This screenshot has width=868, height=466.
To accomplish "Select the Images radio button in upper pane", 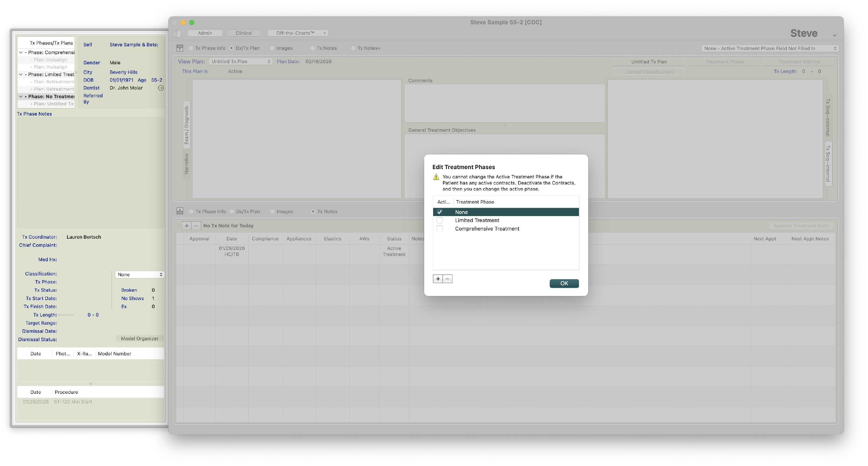I will click(272, 48).
